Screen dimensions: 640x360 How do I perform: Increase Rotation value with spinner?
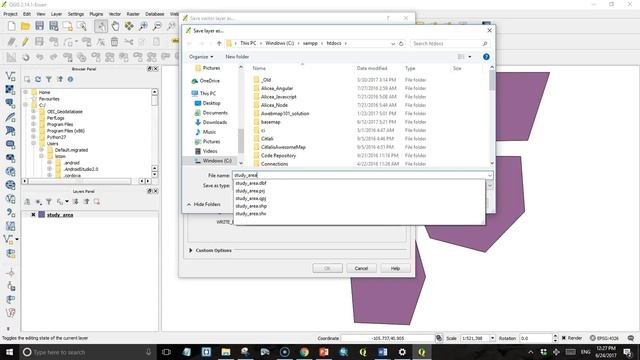[x=555, y=336]
